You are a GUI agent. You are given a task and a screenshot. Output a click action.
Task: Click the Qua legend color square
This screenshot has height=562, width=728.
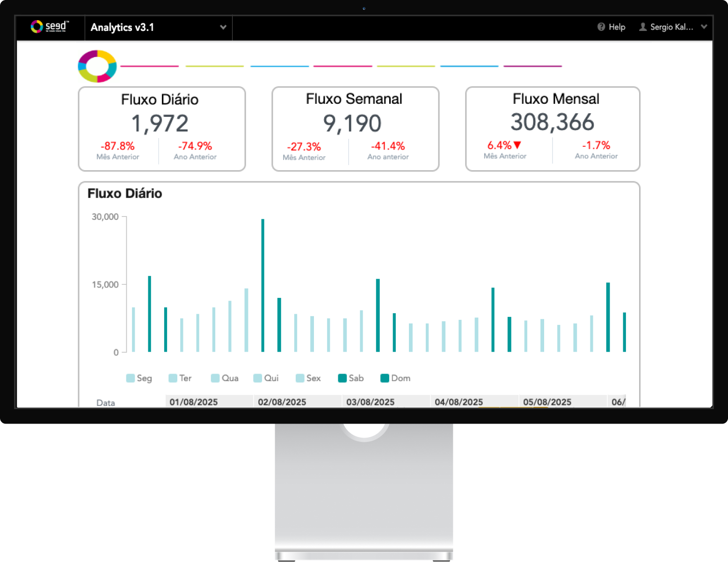[215, 378]
